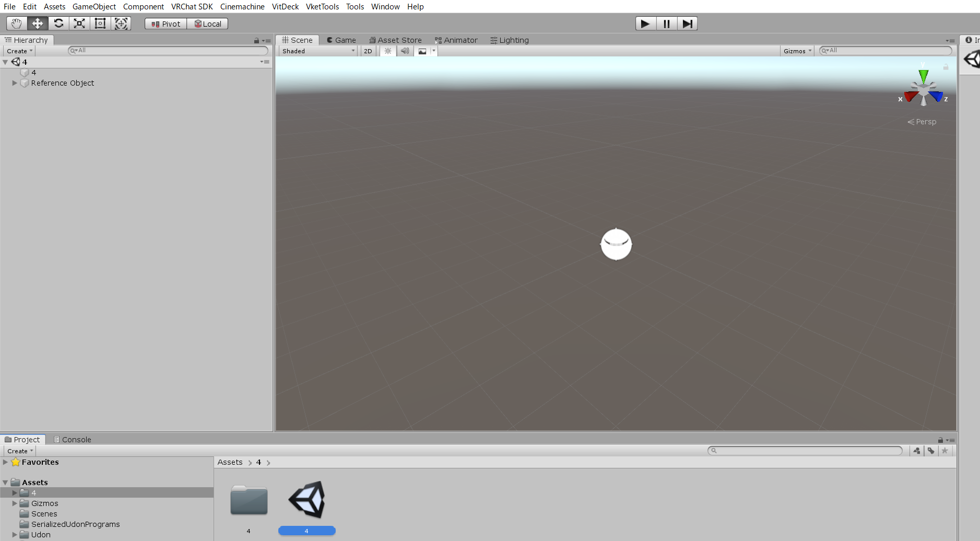Select SerializedUdonPrograms folder

click(75, 524)
